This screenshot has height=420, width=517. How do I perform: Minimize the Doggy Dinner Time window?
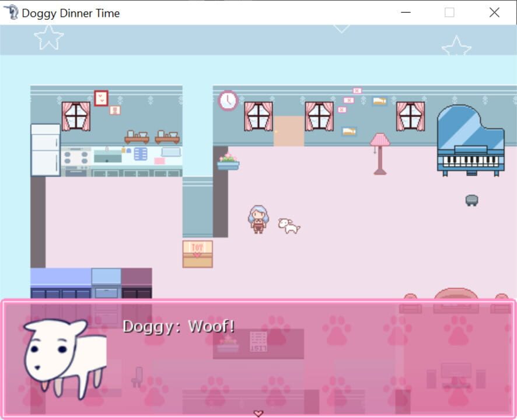tap(407, 12)
